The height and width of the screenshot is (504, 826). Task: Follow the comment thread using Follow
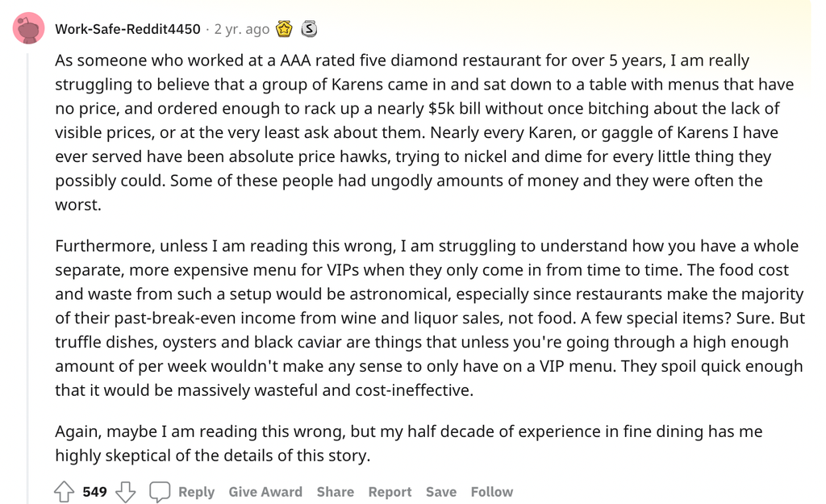coord(491,492)
